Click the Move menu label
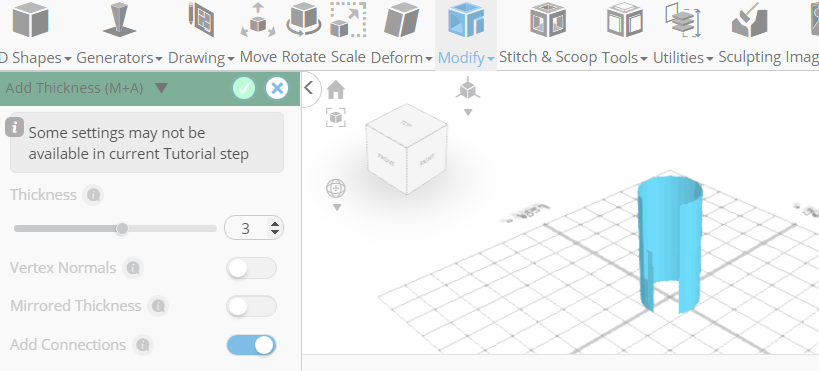The height and width of the screenshot is (371, 819). 259,57
